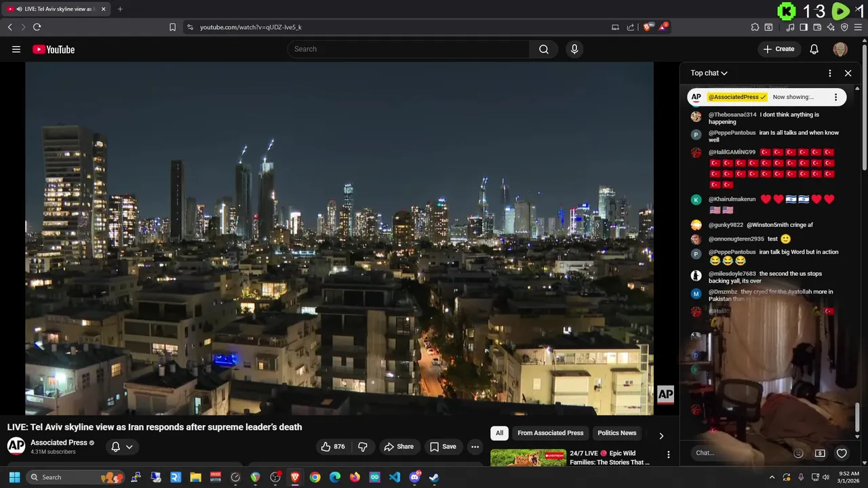Start voice search with the microphone
The width and height of the screenshot is (868, 488).
574,49
